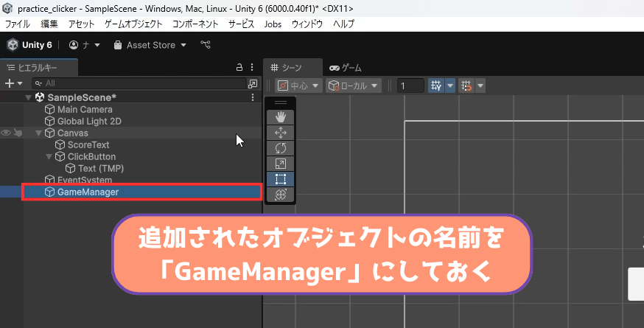Viewport: 644px width, 328px height.
Task: Open the アセット menu
Action: 81,24
